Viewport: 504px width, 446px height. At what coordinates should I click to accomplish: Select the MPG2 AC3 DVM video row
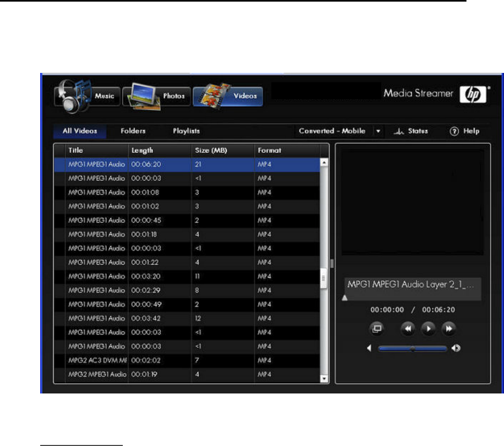point(187,361)
